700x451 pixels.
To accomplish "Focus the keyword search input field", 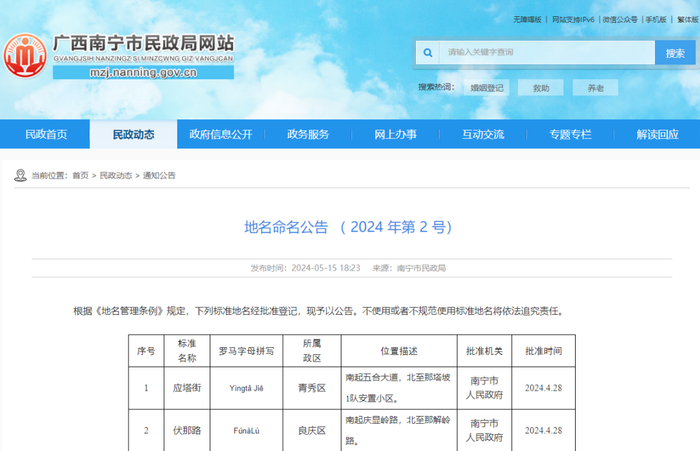I will coord(547,53).
